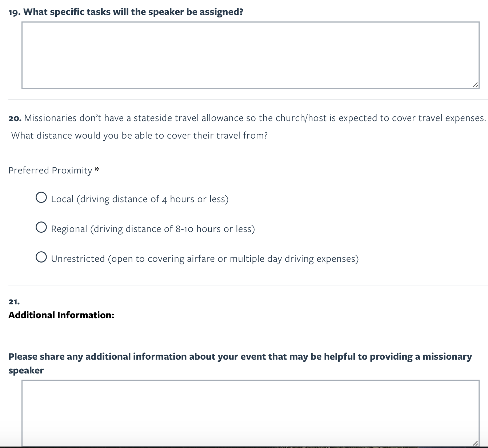Grab the resize handle of the speaker tasks box
The image size is (488, 448).
pos(475,85)
